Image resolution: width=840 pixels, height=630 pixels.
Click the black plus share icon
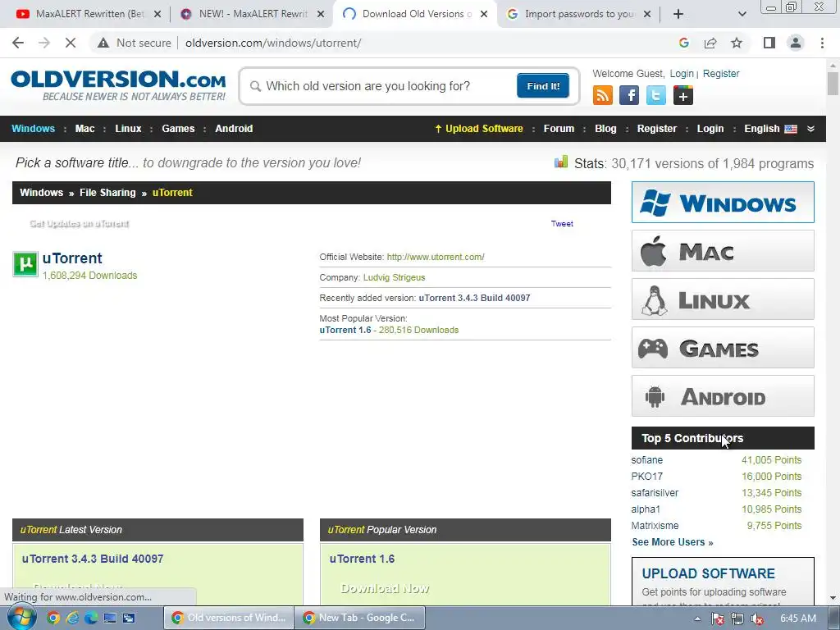point(683,95)
